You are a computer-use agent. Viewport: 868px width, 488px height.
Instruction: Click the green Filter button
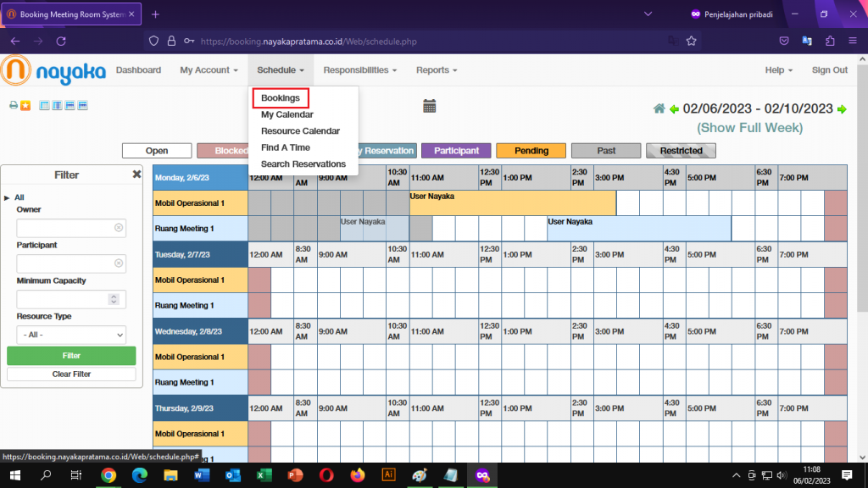(71, 356)
